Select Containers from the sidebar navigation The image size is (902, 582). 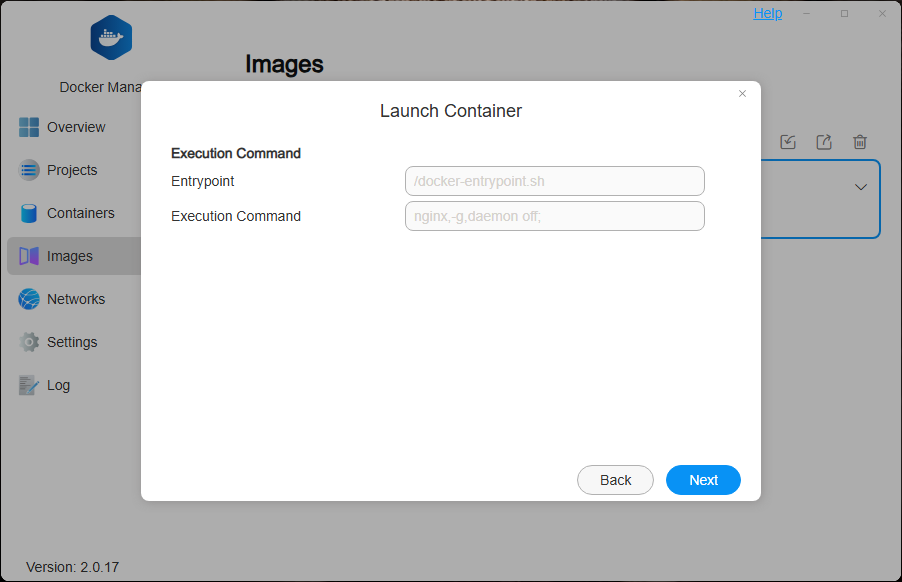[x=82, y=213]
